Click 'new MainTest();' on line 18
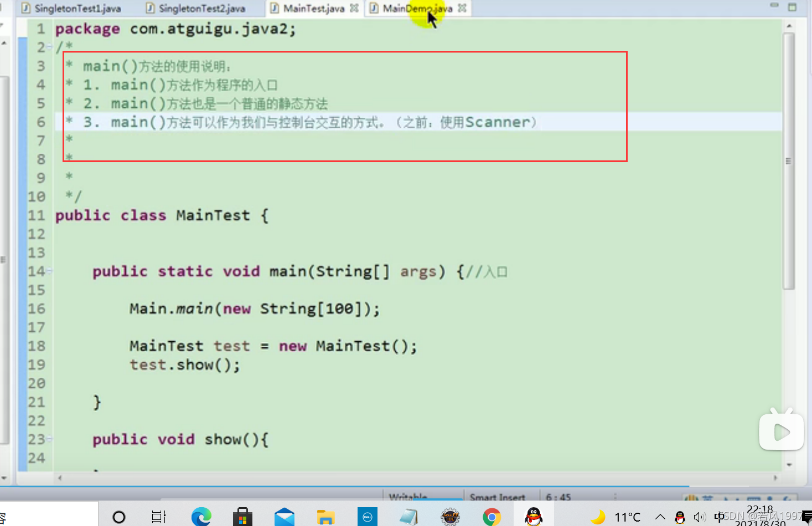812x526 pixels. pyautogui.click(x=348, y=346)
